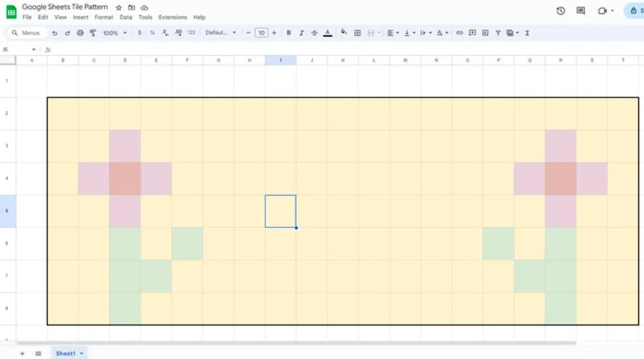The height and width of the screenshot is (359, 644).
Task: Click the merge cells icon
Action: click(x=371, y=33)
